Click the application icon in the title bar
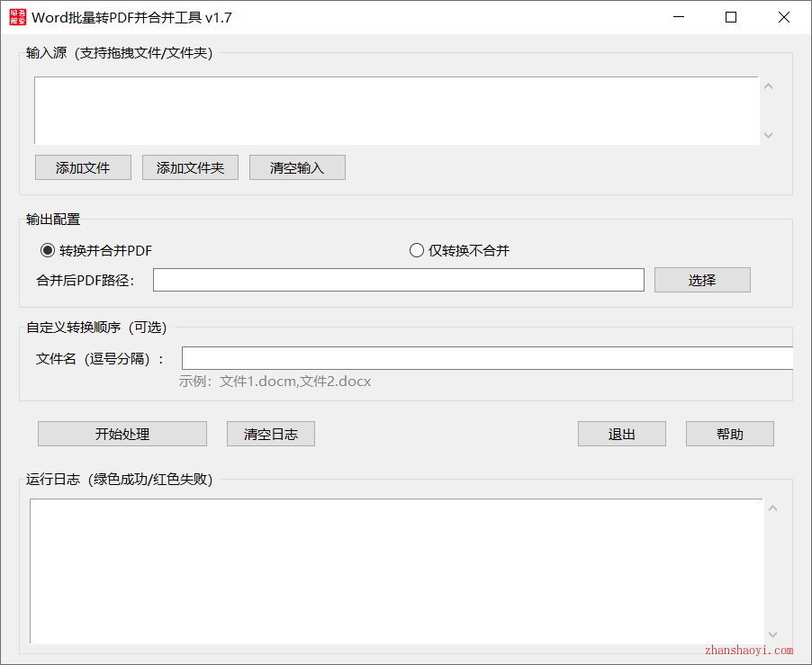Image resolution: width=812 pixels, height=665 pixels. (x=17, y=17)
